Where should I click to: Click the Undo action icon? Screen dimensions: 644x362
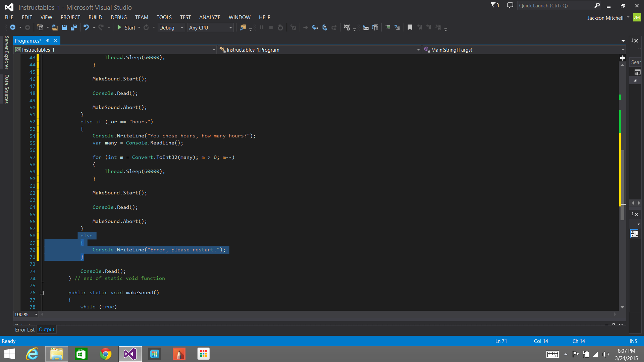(x=87, y=27)
